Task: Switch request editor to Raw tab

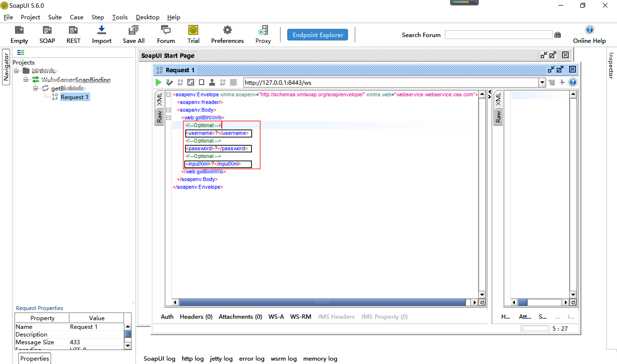Action: tap(159, 117)
